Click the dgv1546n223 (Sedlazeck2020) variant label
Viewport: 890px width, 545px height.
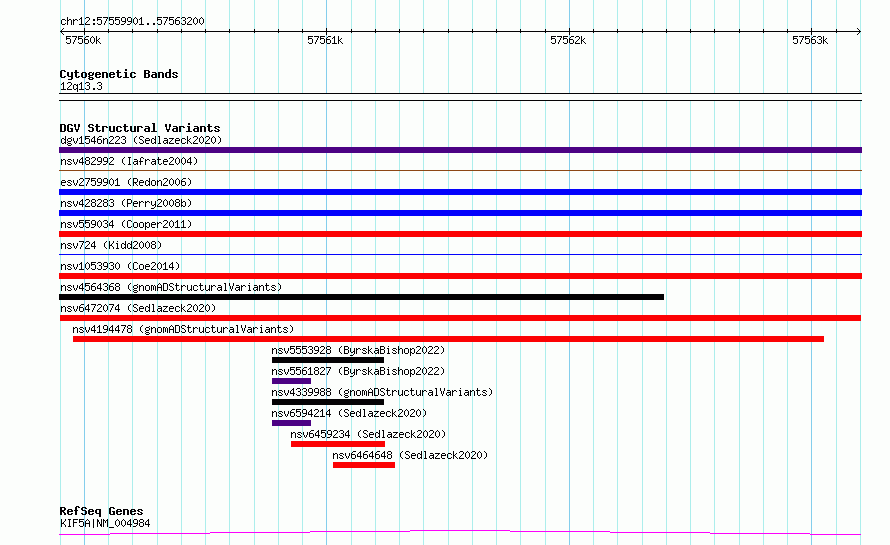141,140
